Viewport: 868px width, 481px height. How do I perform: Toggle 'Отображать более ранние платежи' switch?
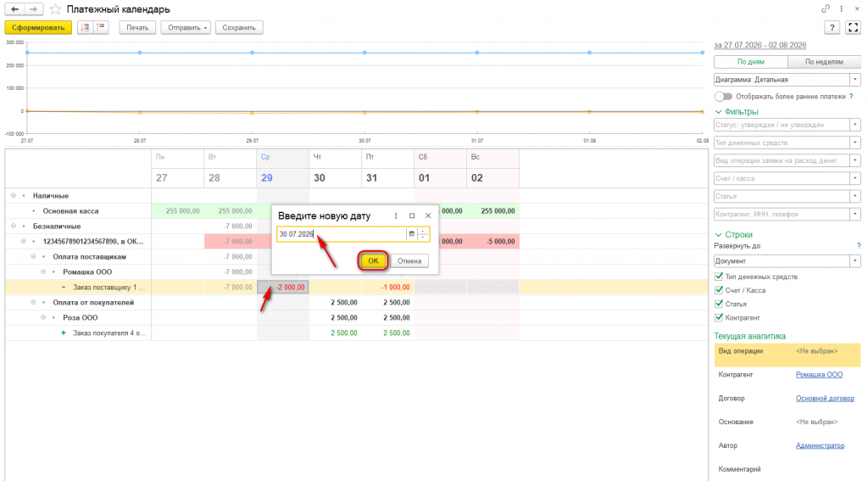pos(723,97)
